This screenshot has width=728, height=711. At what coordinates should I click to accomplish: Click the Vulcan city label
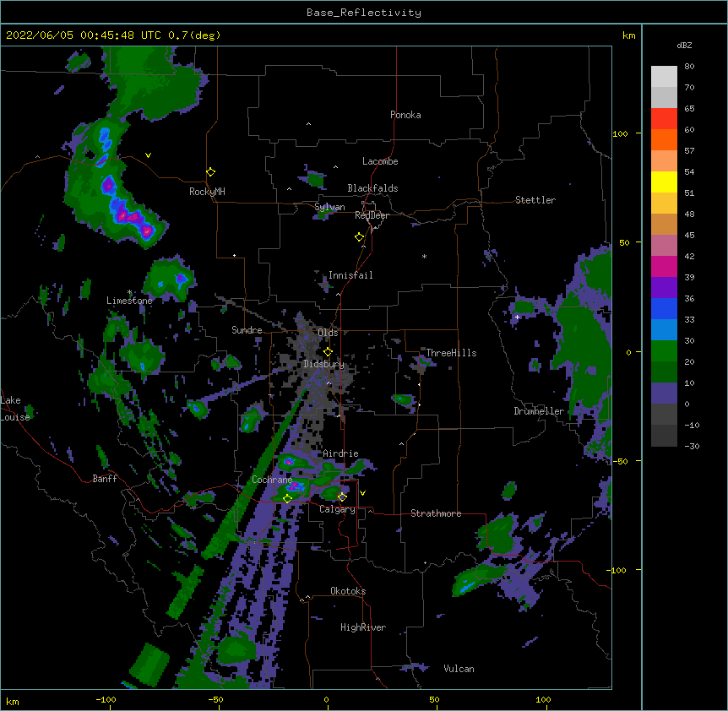coord(459,669)
